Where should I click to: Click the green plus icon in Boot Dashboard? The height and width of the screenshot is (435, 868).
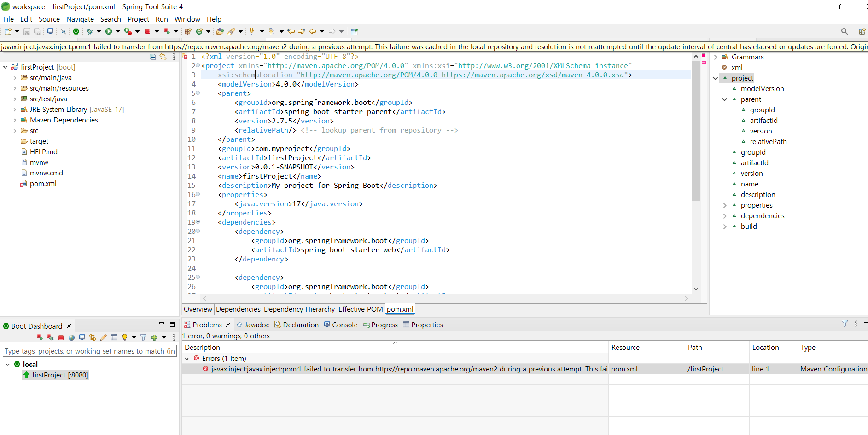pyautogui.click(x=154, y=337)
